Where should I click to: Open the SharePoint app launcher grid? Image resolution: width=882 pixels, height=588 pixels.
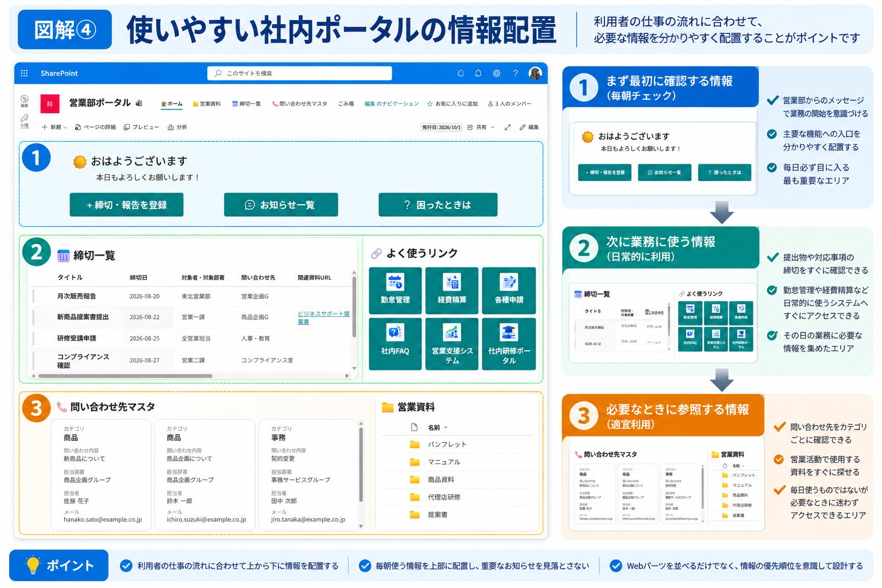point(24,73)
